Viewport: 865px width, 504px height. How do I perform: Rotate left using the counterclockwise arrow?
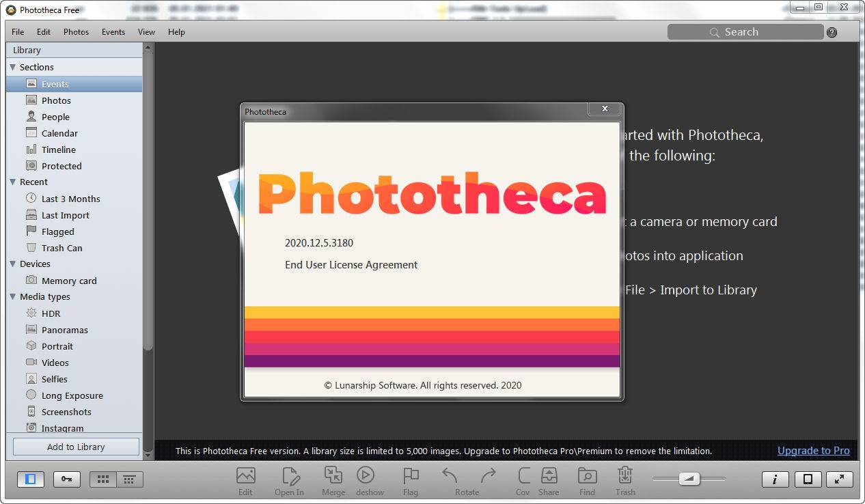[x=450, y=475]
